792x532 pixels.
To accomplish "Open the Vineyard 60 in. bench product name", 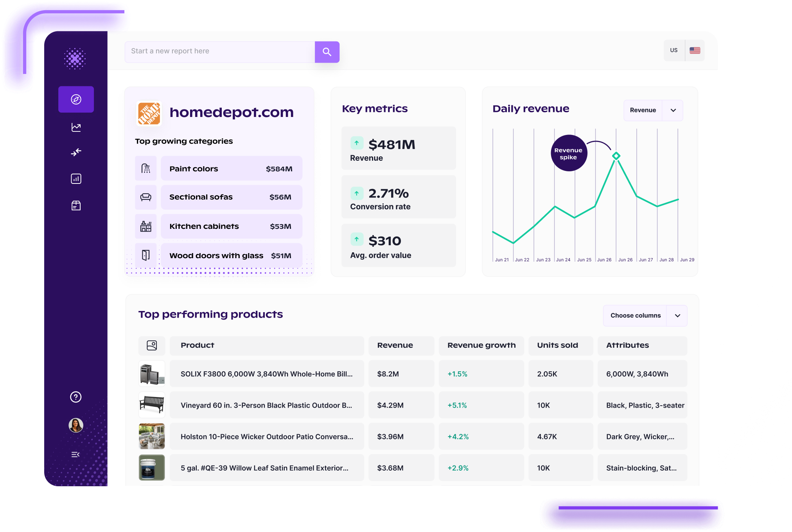I will click(x=266, y=405).
